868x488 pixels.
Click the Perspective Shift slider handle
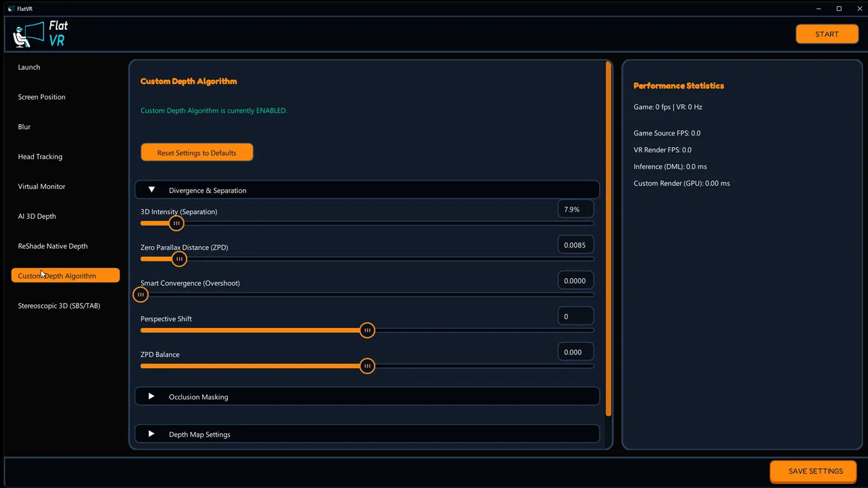(x=367, y=330)
